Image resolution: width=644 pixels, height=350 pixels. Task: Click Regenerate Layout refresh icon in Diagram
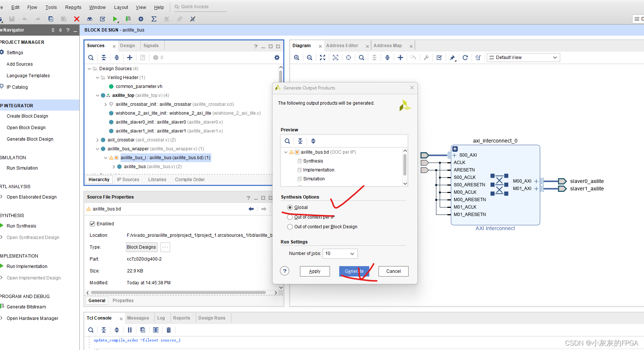point(465,58)
